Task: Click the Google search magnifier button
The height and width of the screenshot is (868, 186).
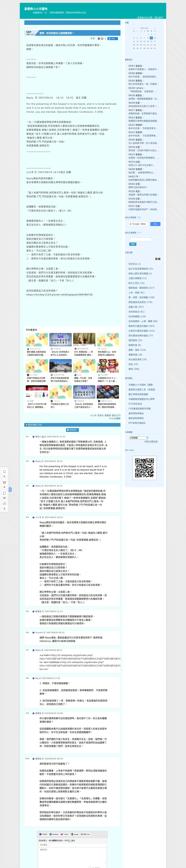Action: coord(155,224)
